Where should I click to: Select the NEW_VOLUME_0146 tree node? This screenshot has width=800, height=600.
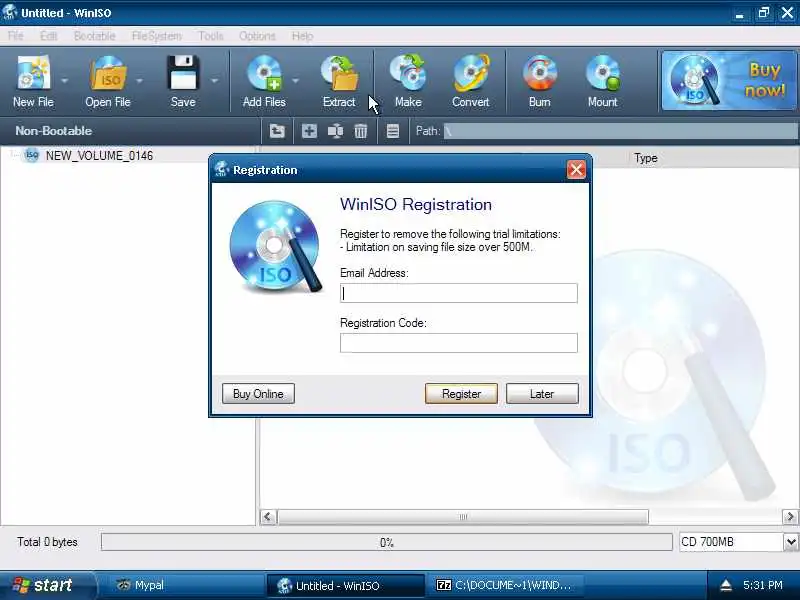click(x=99, y=156)
